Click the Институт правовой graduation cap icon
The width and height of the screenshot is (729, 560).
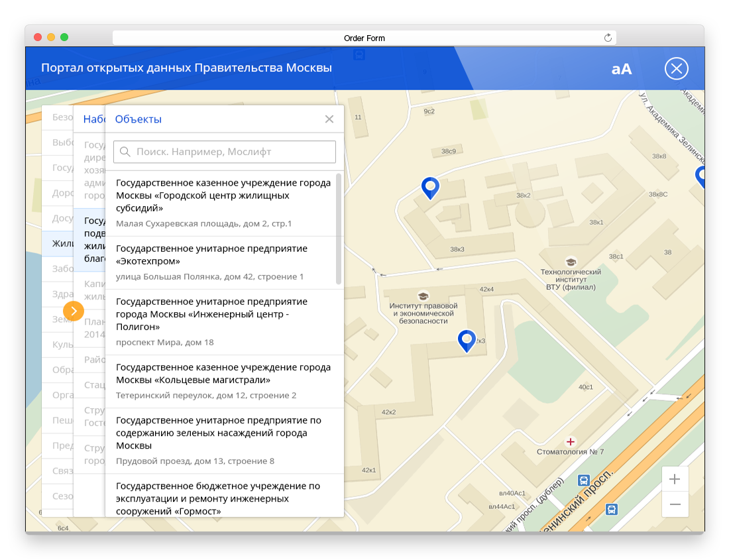(x=423, y=296)
